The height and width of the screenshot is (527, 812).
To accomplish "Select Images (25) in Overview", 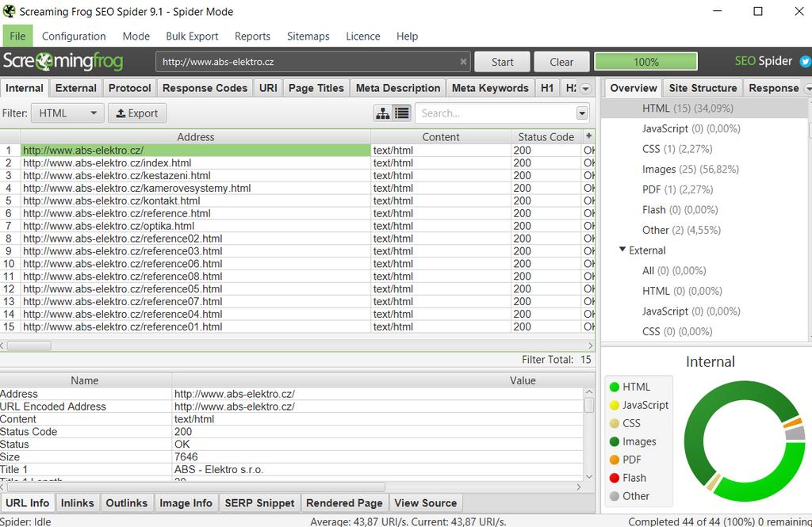I will 690,170.
